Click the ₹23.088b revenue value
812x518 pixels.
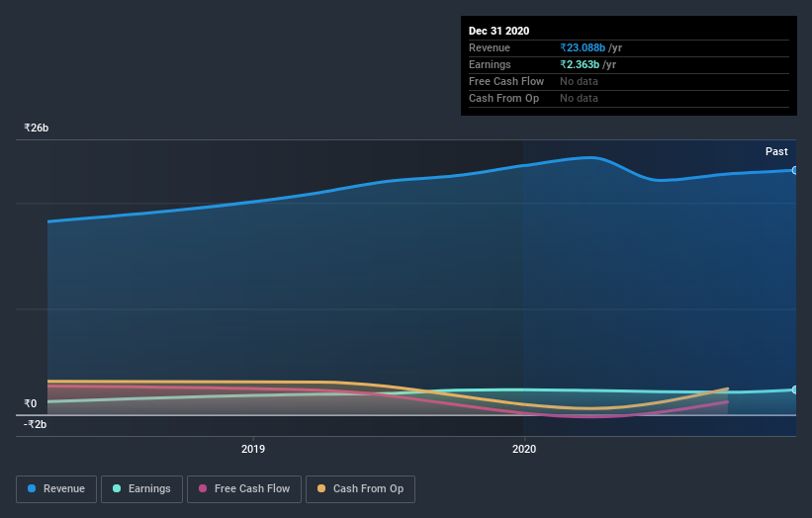click(x=583, y=47)
